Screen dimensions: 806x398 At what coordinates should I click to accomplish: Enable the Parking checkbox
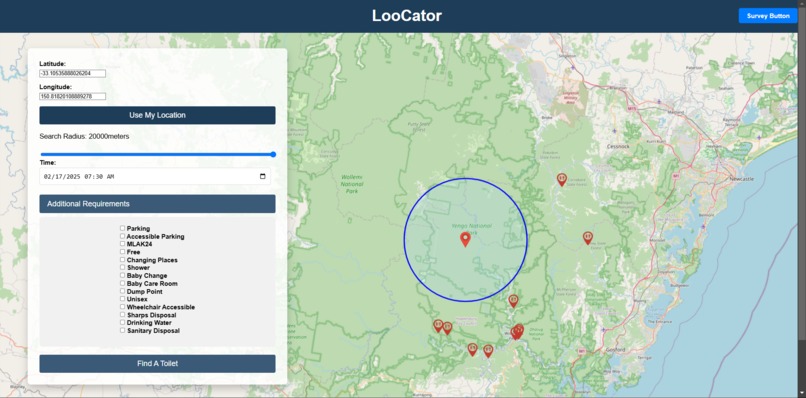122,228
